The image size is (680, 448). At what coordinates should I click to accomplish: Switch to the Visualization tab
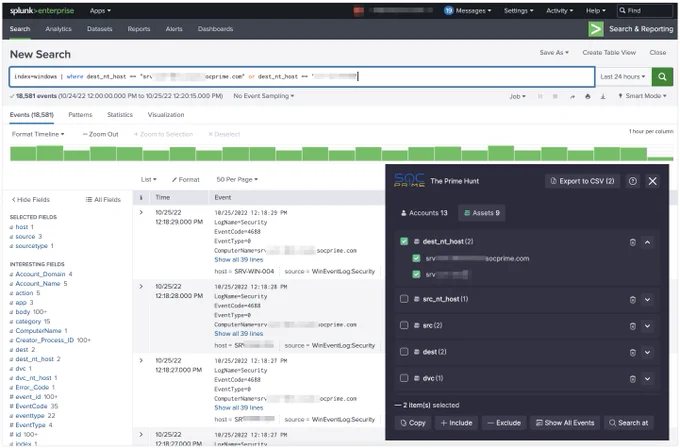point(166,115)
